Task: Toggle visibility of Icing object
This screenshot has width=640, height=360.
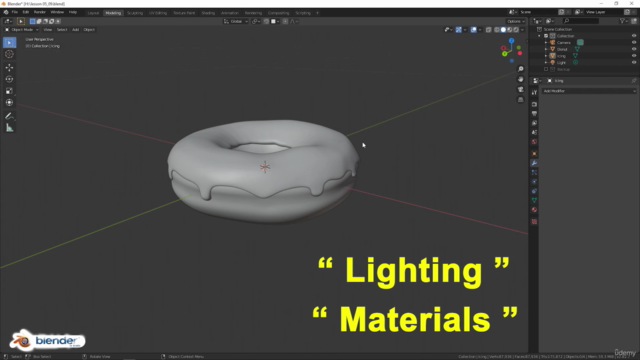Action: click(x=634, y=56)
